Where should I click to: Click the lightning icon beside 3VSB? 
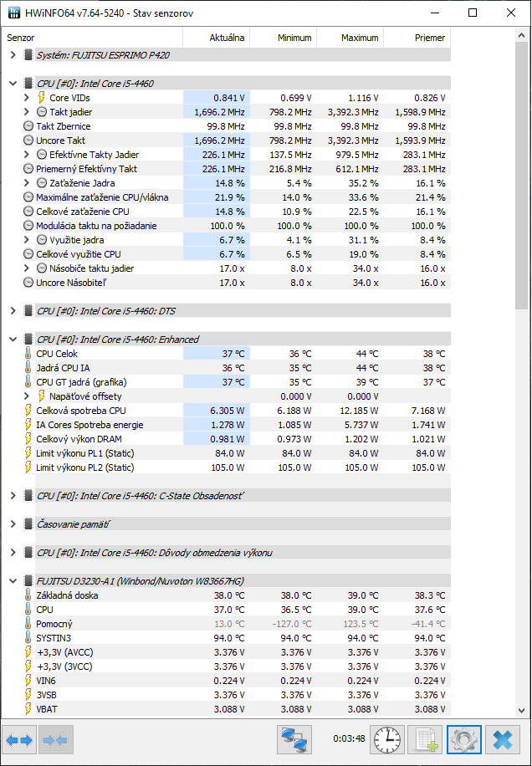[28, 694]
